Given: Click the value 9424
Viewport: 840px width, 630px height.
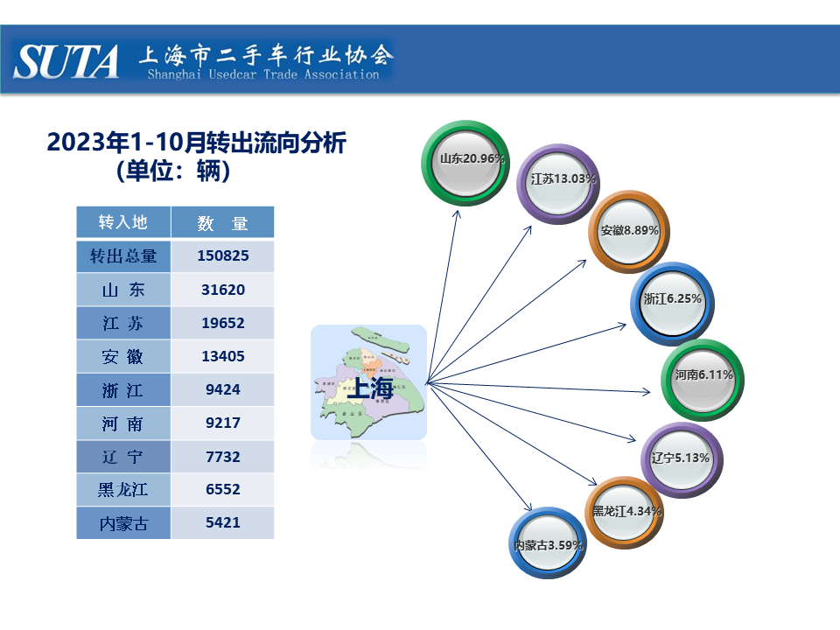Looking at the screenshot, I should click(x=223, y=390).
